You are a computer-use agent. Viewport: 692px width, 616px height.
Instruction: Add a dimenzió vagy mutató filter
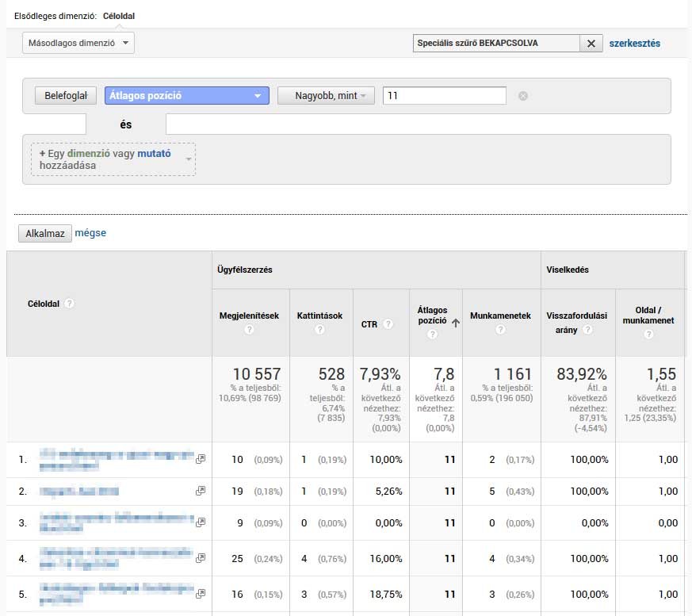[x=113, y=159]
